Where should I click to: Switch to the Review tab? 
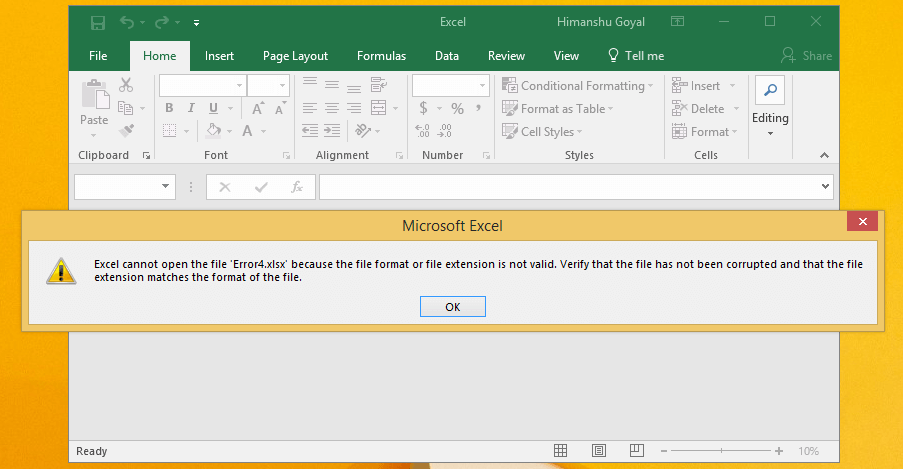coord(506,56)
